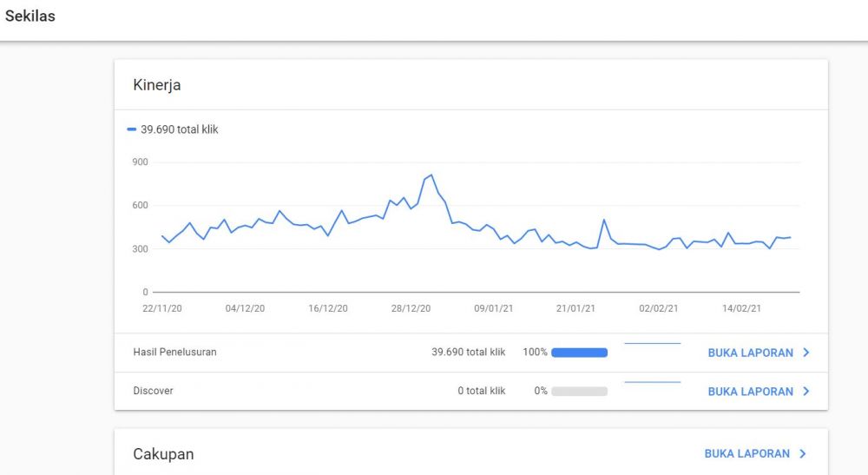
Task: Select the Hasil Penelusuran row label
Action: pyautogui.click(x=174, y=353)
